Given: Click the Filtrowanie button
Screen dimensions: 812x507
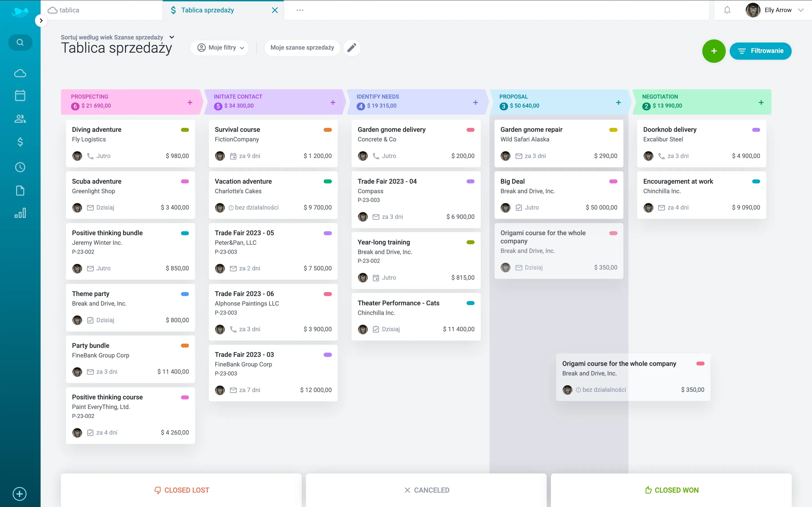Looking at the screenshot, I should coord(761,51).
